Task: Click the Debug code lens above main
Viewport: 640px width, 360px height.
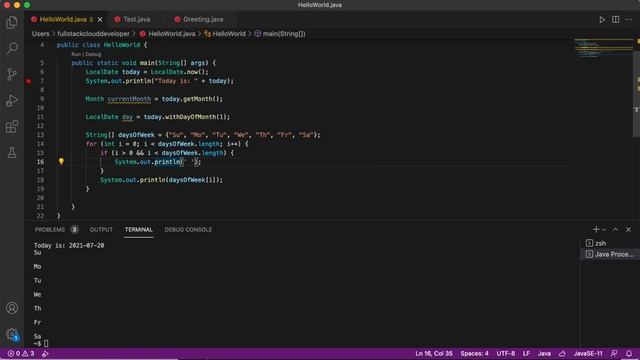Action: pyautogui.click(x=93, y=54)
